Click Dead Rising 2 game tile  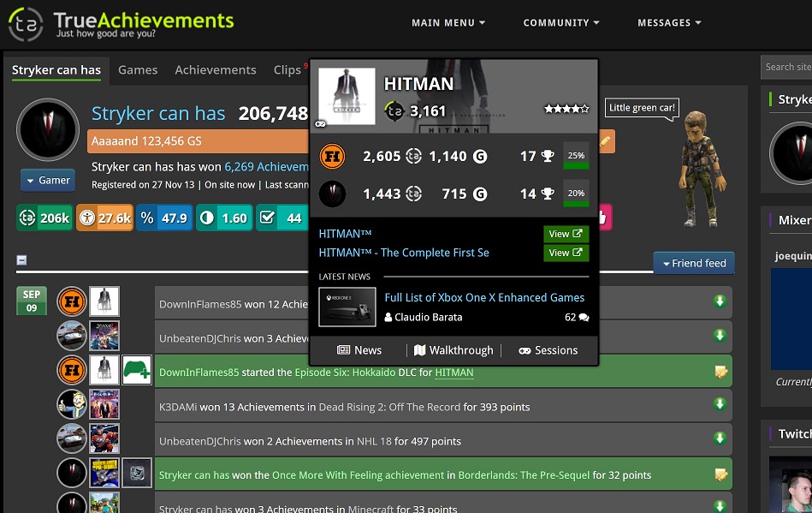pyautogui.click(x=104, y=404)
